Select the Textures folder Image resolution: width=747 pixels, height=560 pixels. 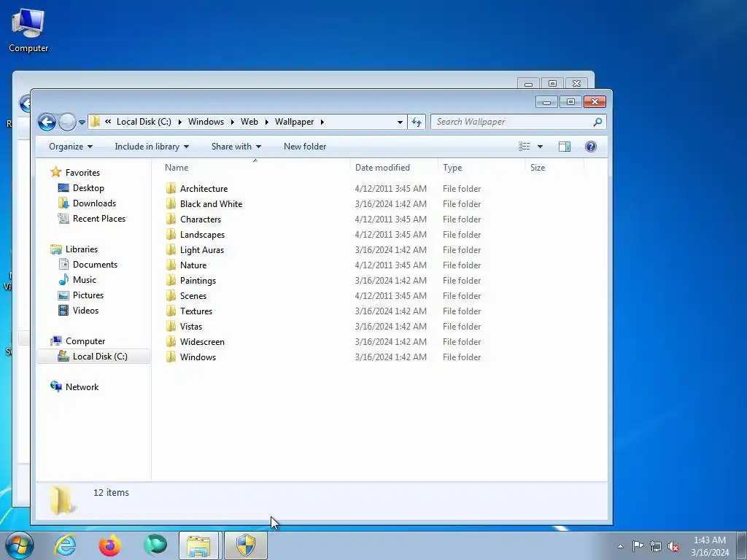click(x=196, y=311)
